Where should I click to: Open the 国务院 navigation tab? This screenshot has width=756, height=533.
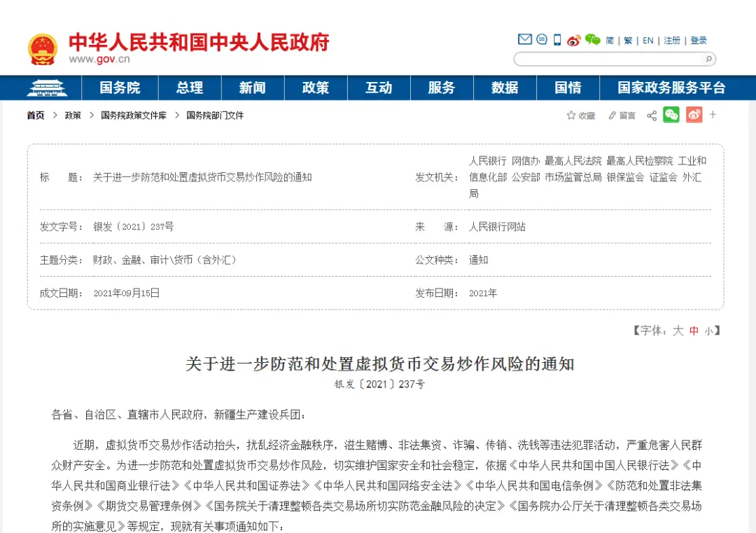click(120, 88)
